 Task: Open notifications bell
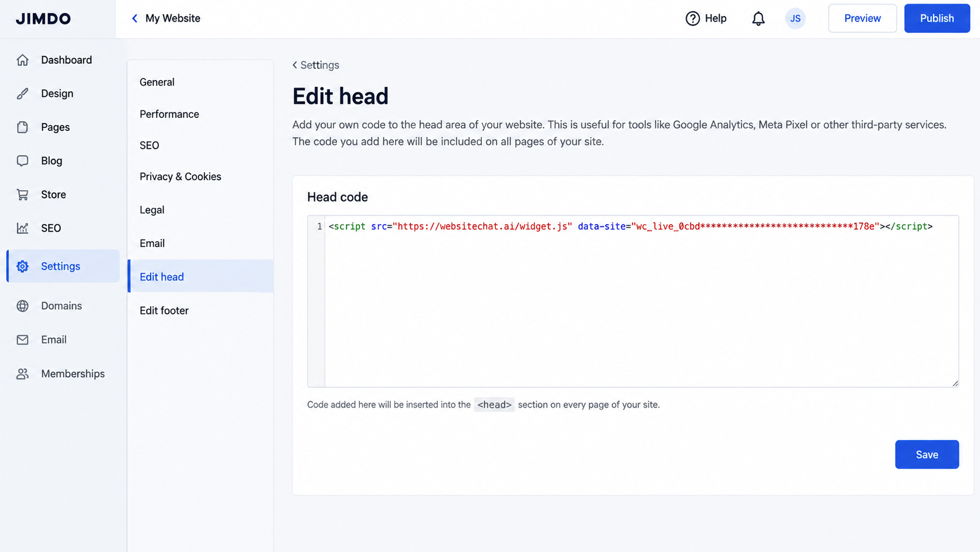pos(758,18)
